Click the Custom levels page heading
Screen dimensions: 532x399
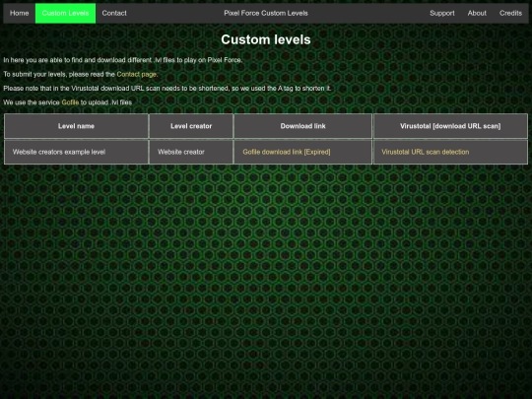[x=266, y=39]
